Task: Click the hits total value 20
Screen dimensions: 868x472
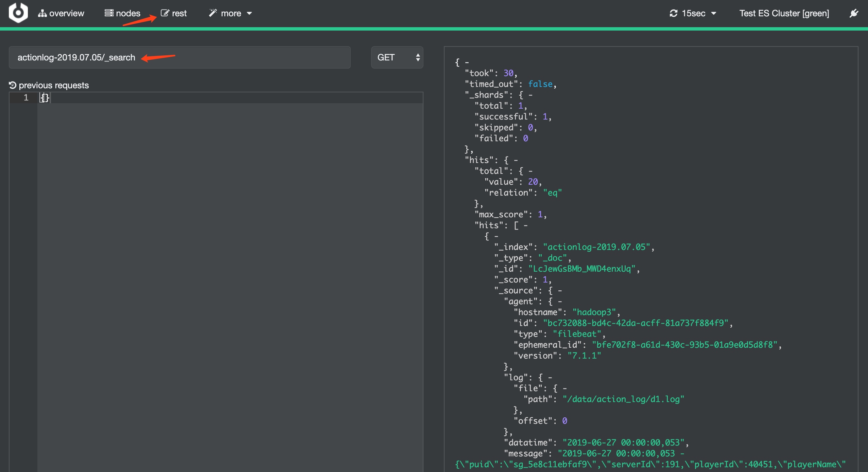Action: click(533, 182)
